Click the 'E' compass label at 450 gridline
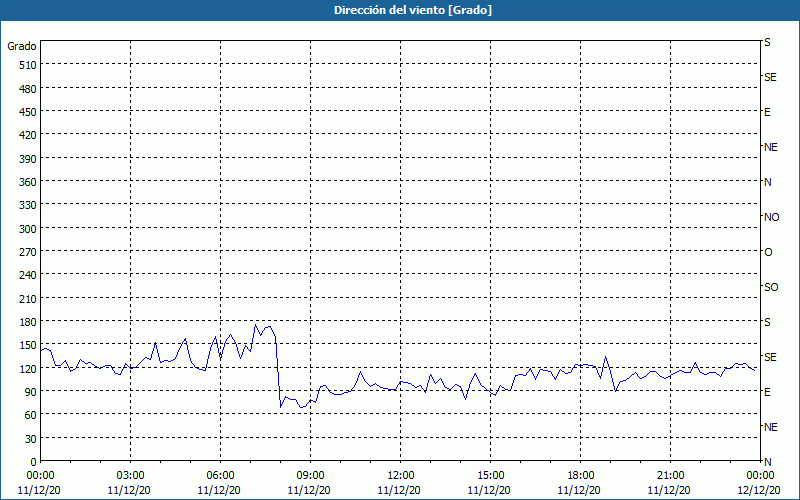Viewport: 800px width, 500px height. 767,112
